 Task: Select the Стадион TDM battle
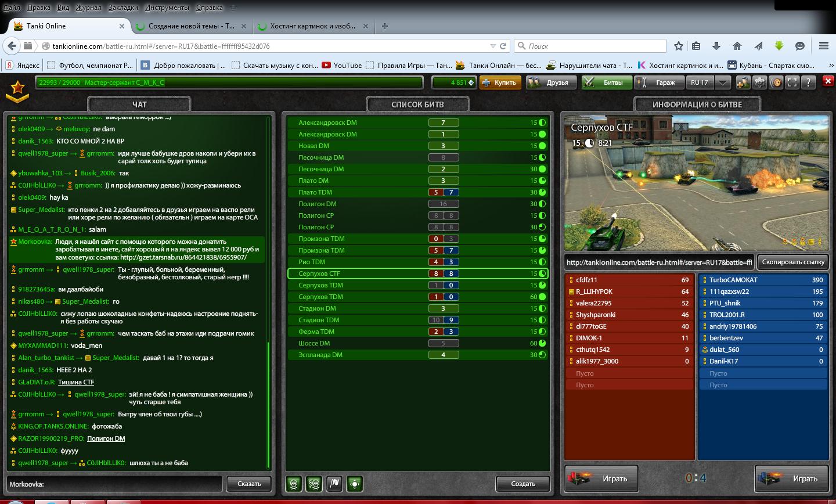[418, 320]
